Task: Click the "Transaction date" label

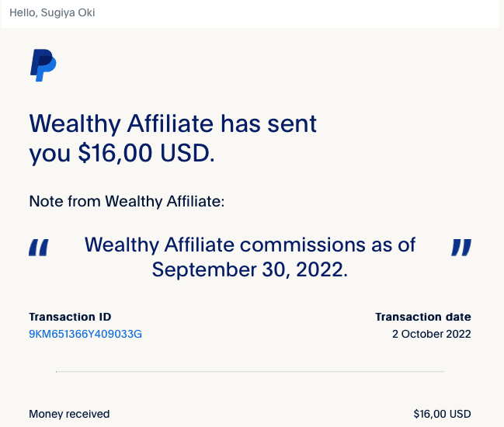Action: click(423, 317)
